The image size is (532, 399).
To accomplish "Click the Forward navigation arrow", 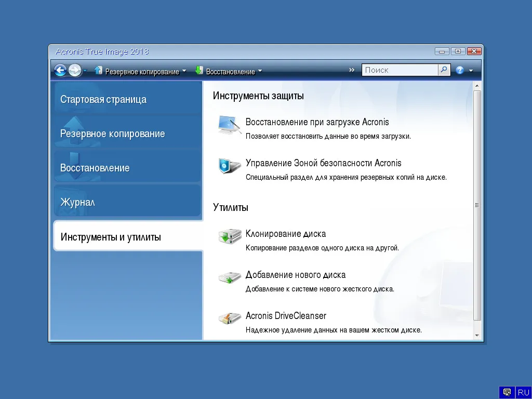I will (75, 70).
